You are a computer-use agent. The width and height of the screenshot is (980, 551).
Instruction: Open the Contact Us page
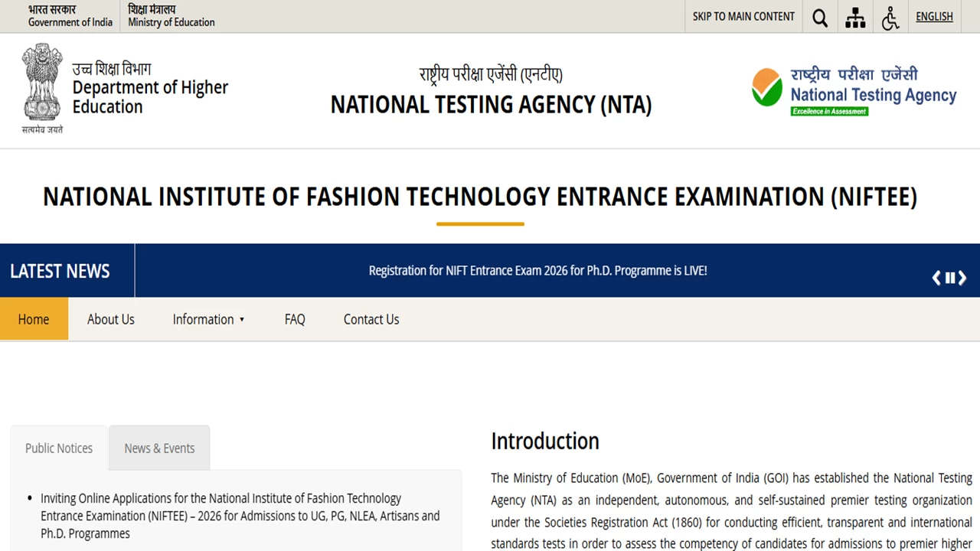pos(371,319)
